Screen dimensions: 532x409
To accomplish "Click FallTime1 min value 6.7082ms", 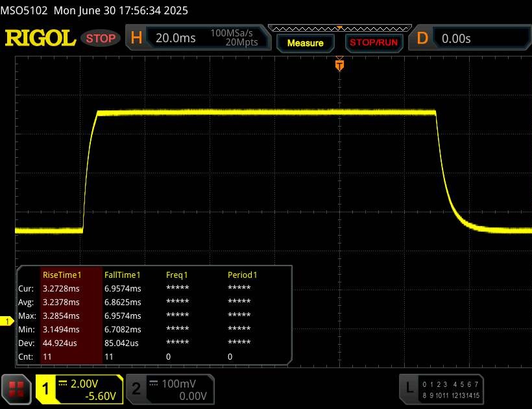I will click(123, 329).
